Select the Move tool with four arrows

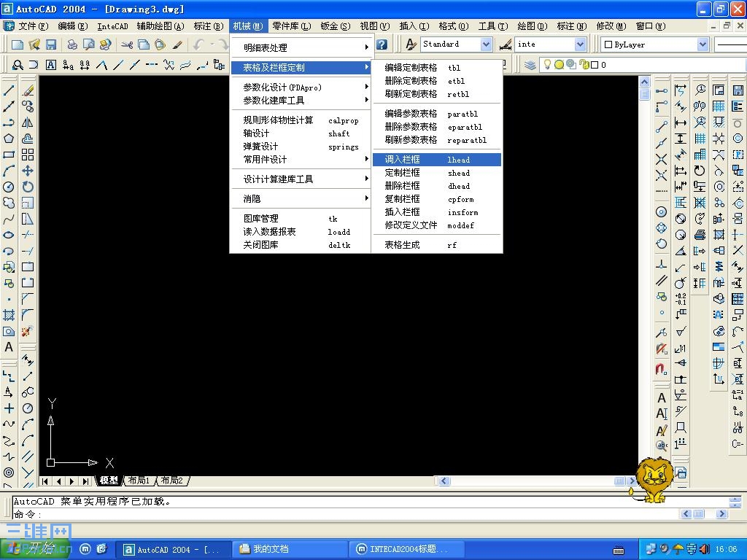pyautogui.click(x=28, y=171)
